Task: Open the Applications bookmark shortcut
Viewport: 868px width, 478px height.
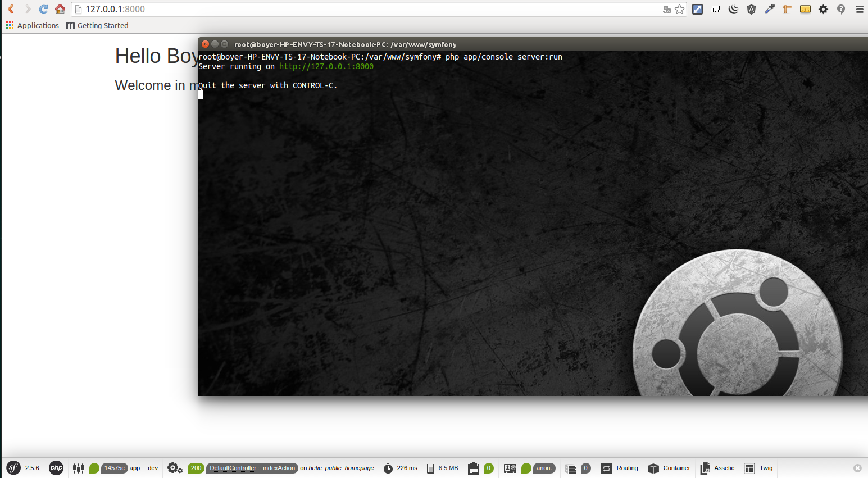Action: coord(32,25)
